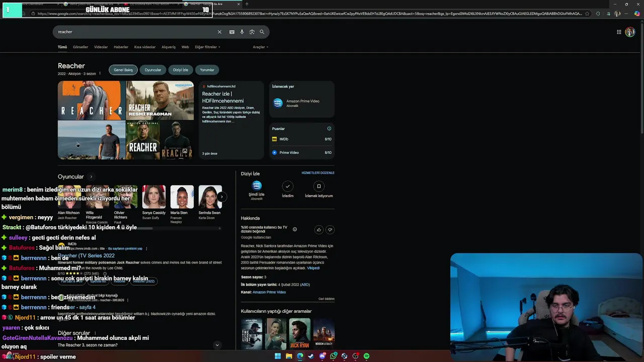Open the REACHER RESMİ FRAGMAN thumbnail
The width and height of the screenshot is (644, 362).
159,101
